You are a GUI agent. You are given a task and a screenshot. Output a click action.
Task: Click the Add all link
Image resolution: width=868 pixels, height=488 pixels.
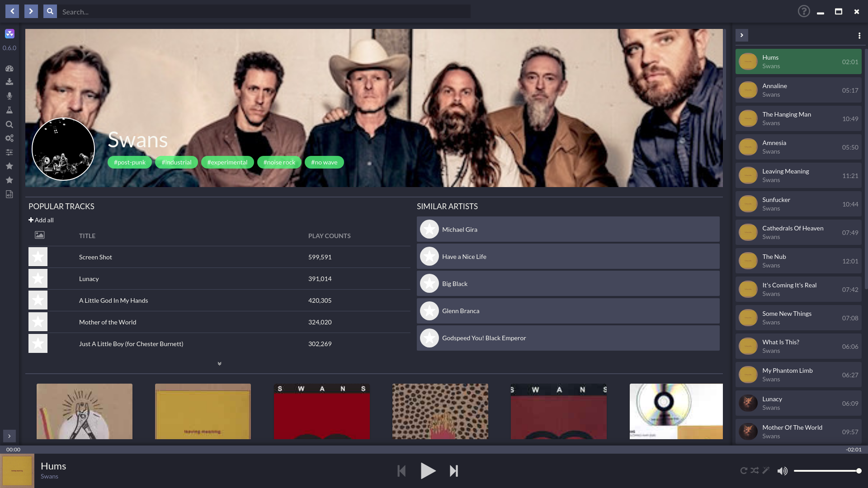tap(41, 220)
